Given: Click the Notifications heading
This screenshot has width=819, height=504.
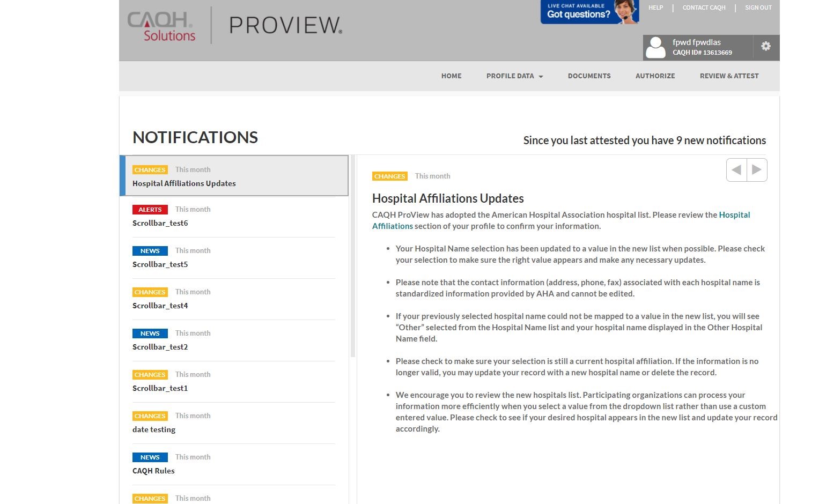Looking at the screenshot, I should tap(195, 137).
